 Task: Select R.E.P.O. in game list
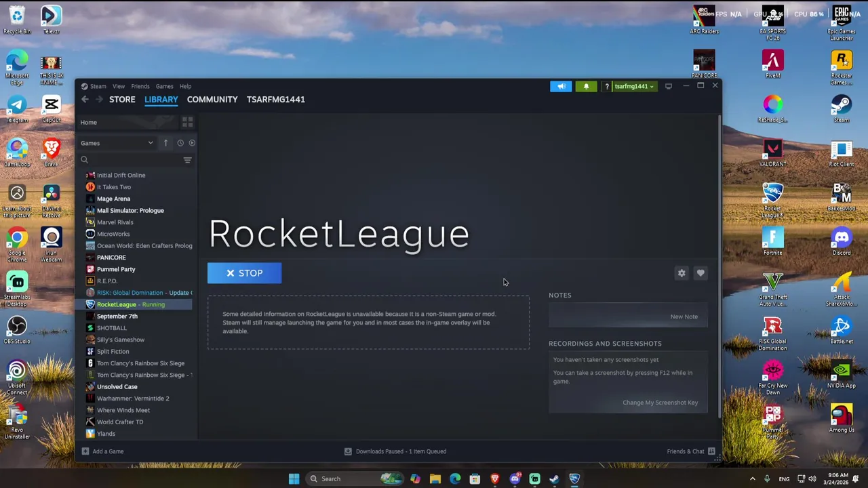[107, 281]
